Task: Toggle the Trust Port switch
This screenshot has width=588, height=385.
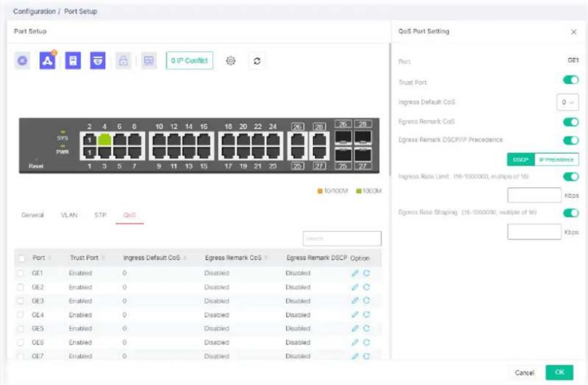Action: pos(571,80)
